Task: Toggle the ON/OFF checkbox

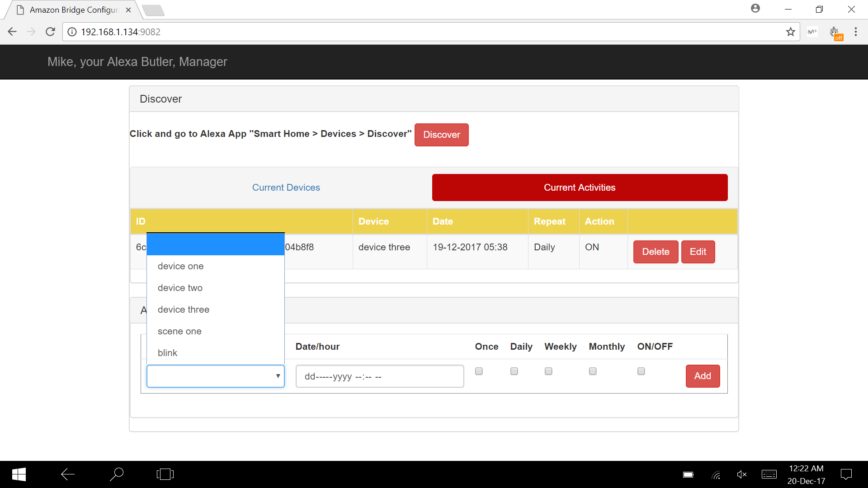Action: pyautogui.click(x=641, y=371)
